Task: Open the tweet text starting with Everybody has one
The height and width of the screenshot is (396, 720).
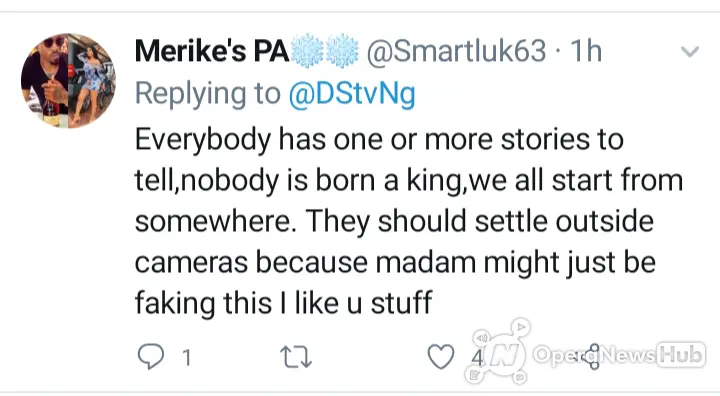Action: pyautogui.click(x=409, y=221)
